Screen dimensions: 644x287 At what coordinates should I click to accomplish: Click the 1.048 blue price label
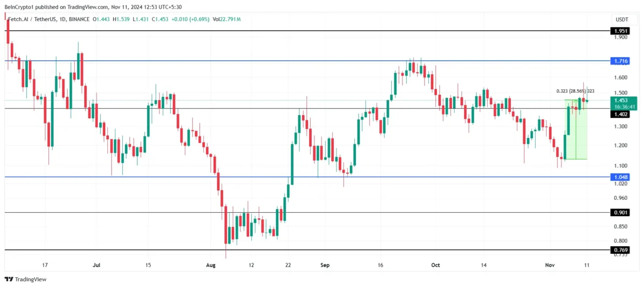pos(620,177)
